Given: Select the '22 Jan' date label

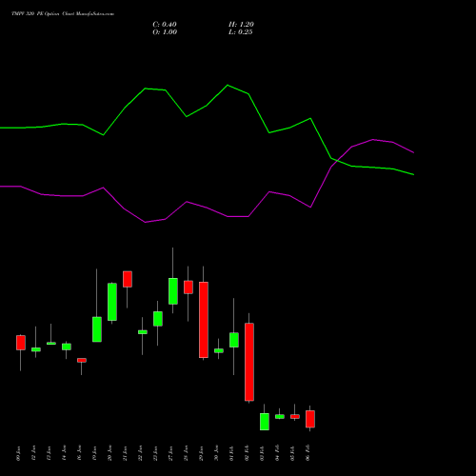Looking at the screenshot, I should (x=140, y=453).
